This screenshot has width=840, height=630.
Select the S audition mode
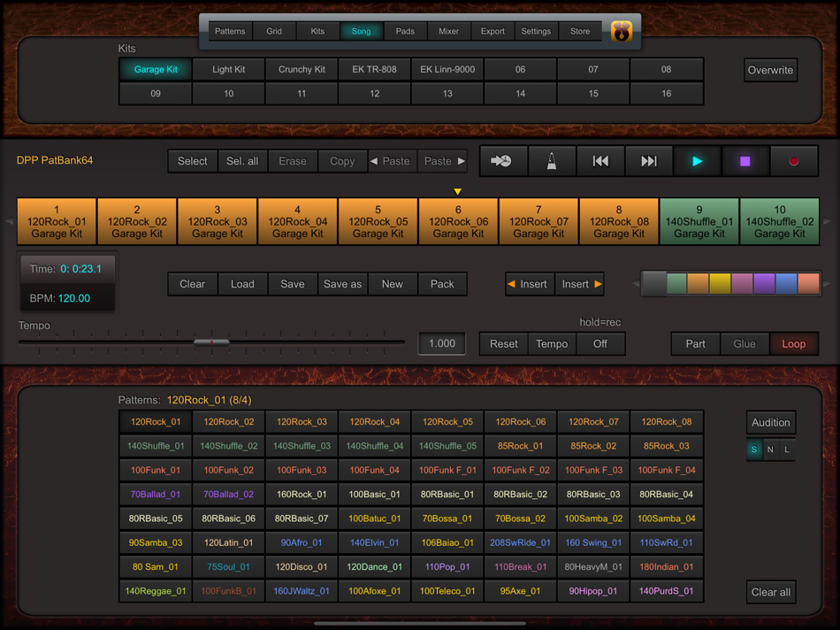(x=754, y=449)
